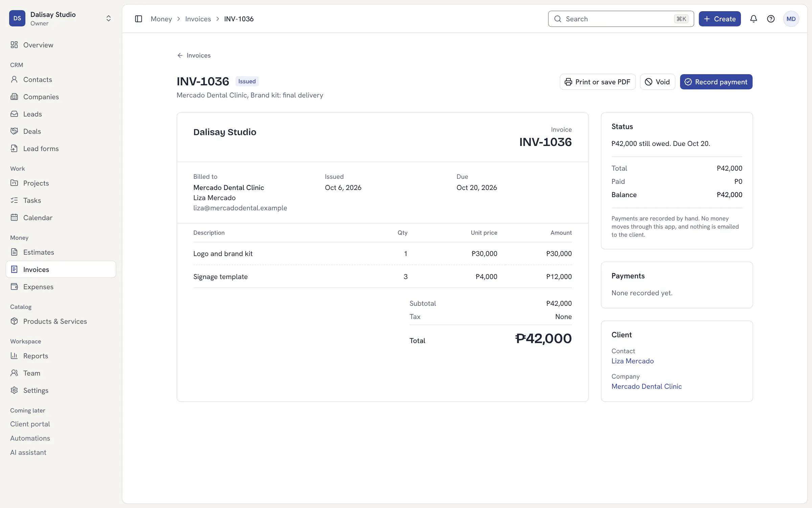Open Projects in the sidebar
The width and height of the screenshot is (812, 508).
click(x=61, y=183)
